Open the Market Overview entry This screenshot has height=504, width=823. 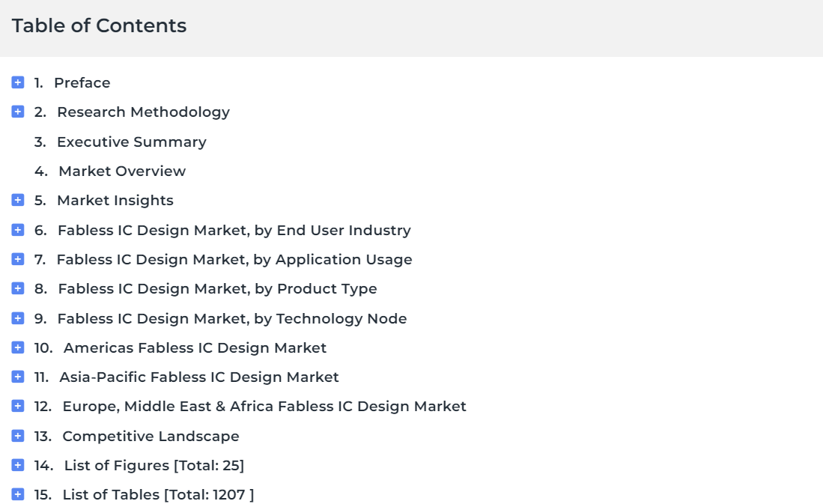tap(121, 171)
